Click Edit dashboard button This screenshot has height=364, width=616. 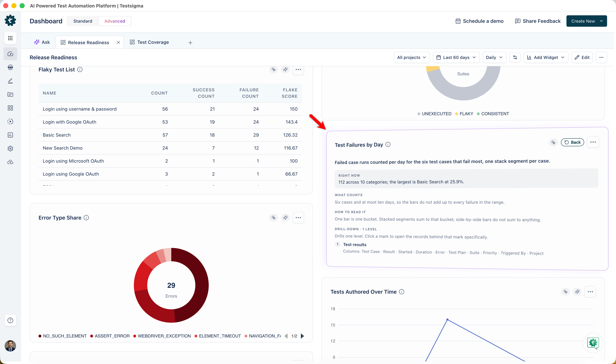tap(582, 57)
